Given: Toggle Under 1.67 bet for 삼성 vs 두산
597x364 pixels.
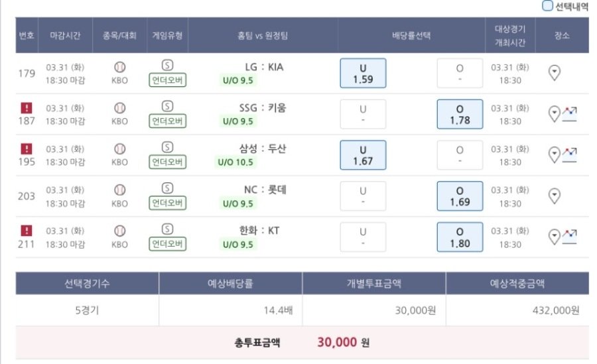Looking at the screenshot, I should point(363,155).
